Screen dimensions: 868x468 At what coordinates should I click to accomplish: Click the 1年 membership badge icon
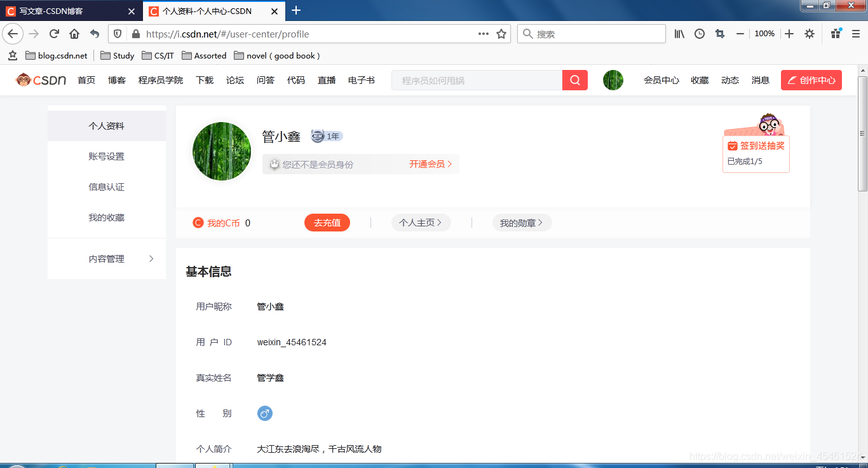tap(327, 136)
